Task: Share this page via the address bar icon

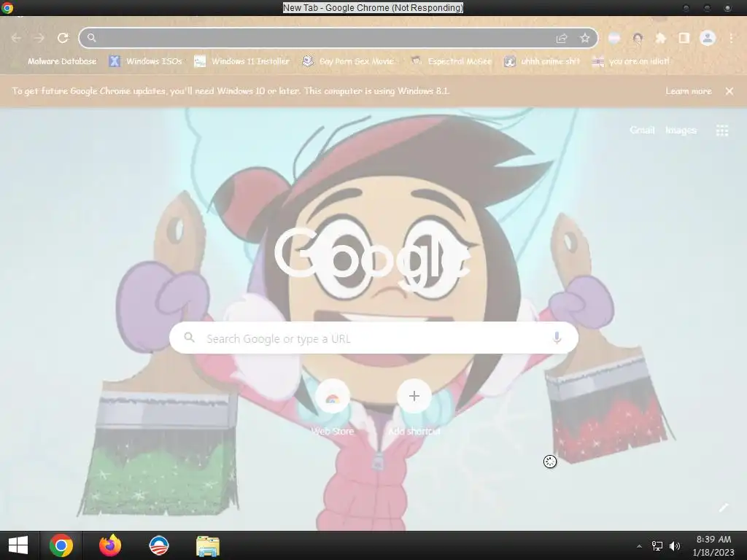Action: [562, 38]
